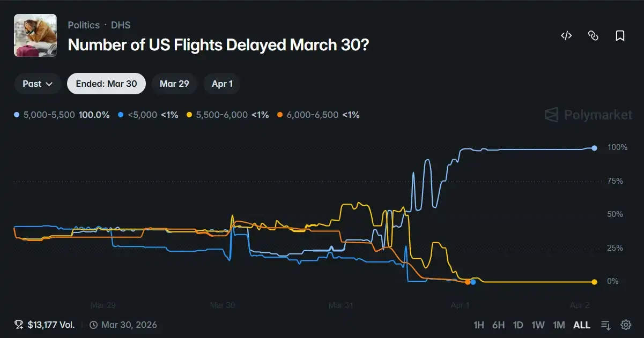This screenshot has width=644, height=338.
Task: Open chart settings via gear icon
Action: pos(625,325)
